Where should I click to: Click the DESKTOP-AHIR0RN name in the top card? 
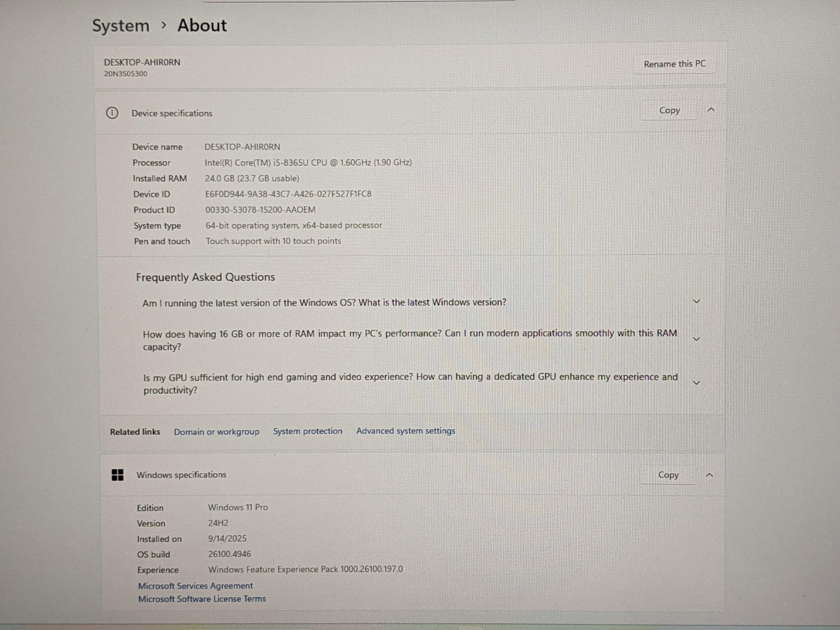click(142, 62)
